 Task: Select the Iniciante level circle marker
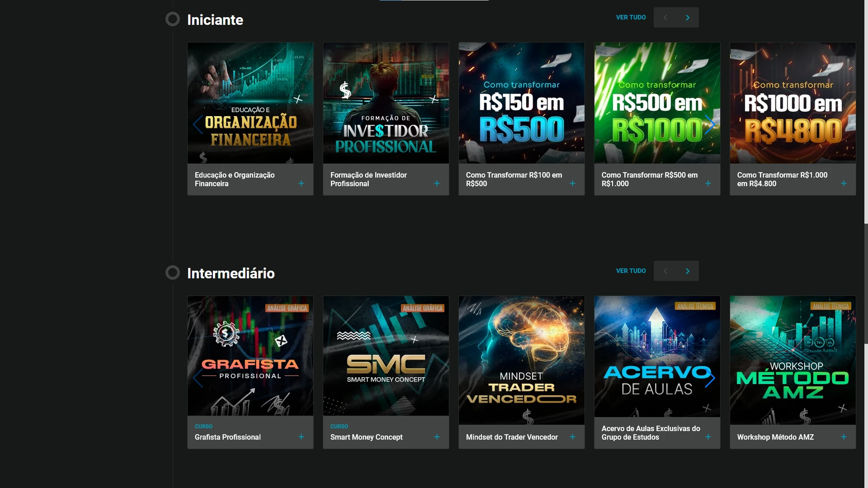coord(172,19)
